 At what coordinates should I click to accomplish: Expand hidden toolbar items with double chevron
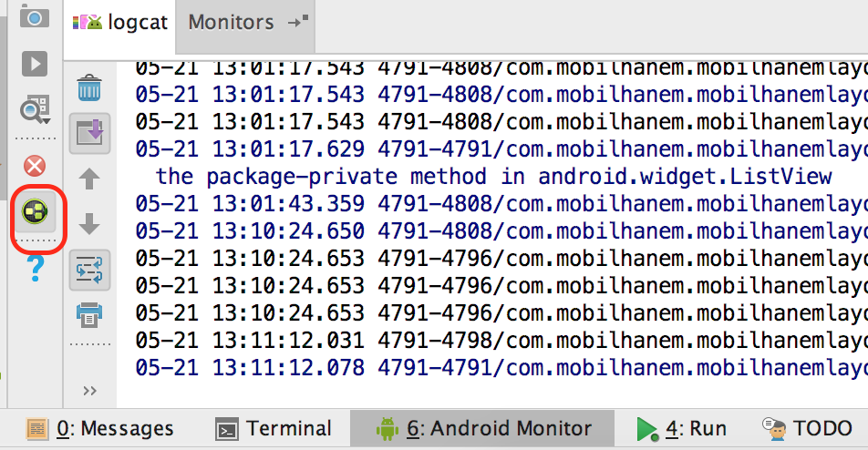point(89,391)
